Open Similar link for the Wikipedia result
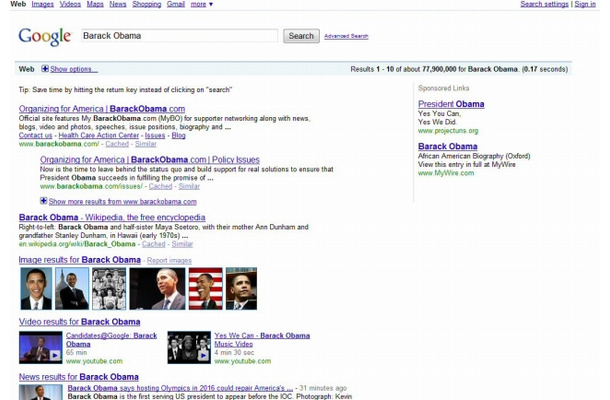610x400 pixels. tap(182, 244)
